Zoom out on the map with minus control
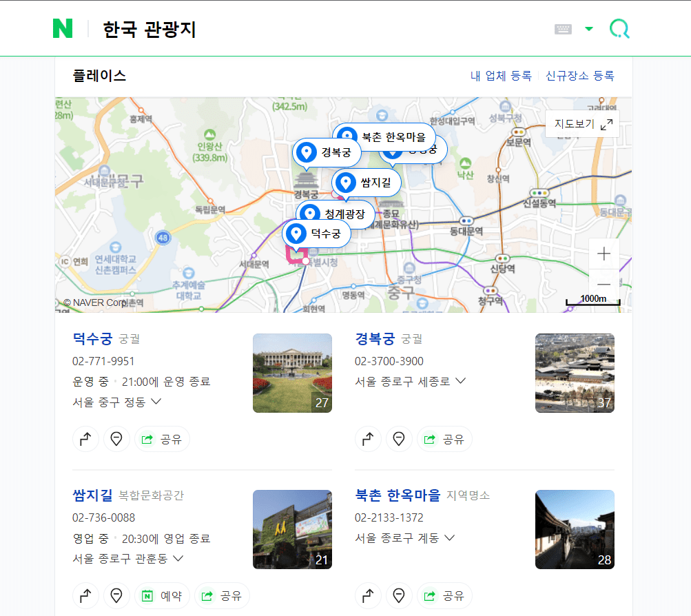Screen dimensions: 691x616 (604, 284)
